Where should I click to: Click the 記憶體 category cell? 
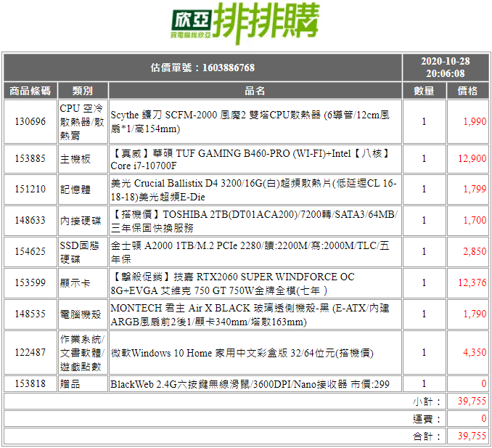click(x=83, y=190)
